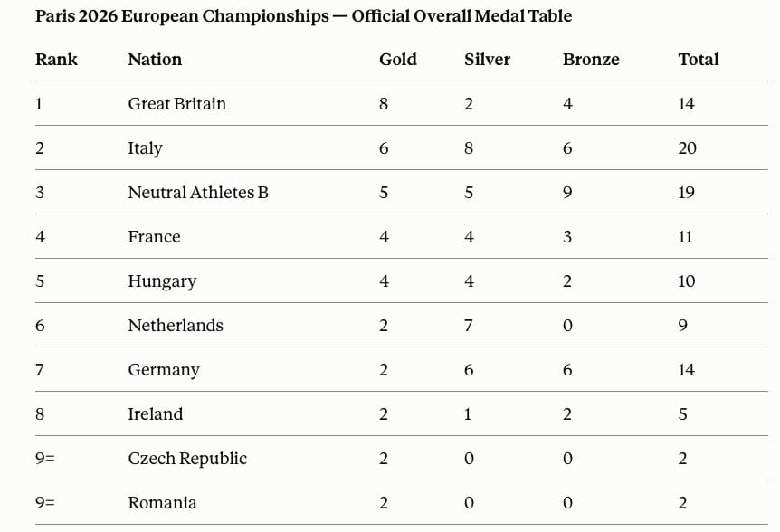Click the Ireland nation cell
This screenshot has height=532, width=780.
click(x=156, y=414)
